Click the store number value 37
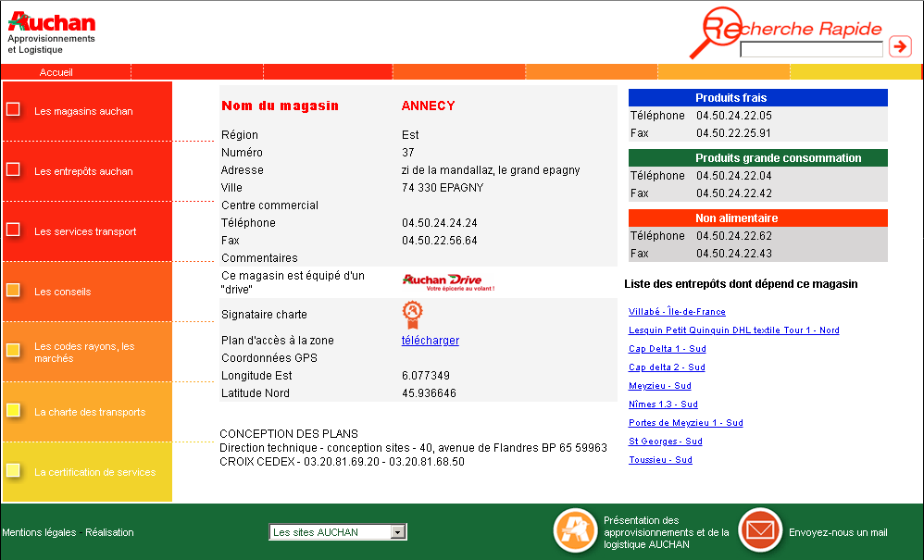Image resolution: width=924 pixels, height=560 pixels. pos(408,153)
